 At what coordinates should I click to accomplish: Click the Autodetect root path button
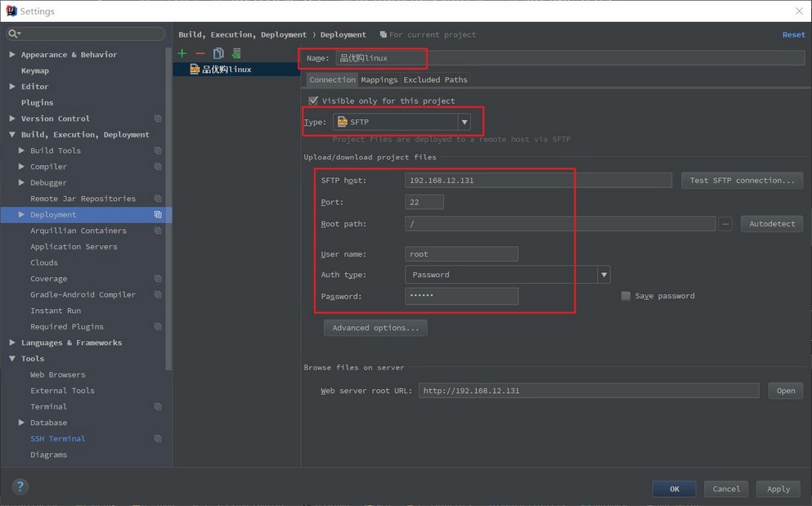(772, 224)
